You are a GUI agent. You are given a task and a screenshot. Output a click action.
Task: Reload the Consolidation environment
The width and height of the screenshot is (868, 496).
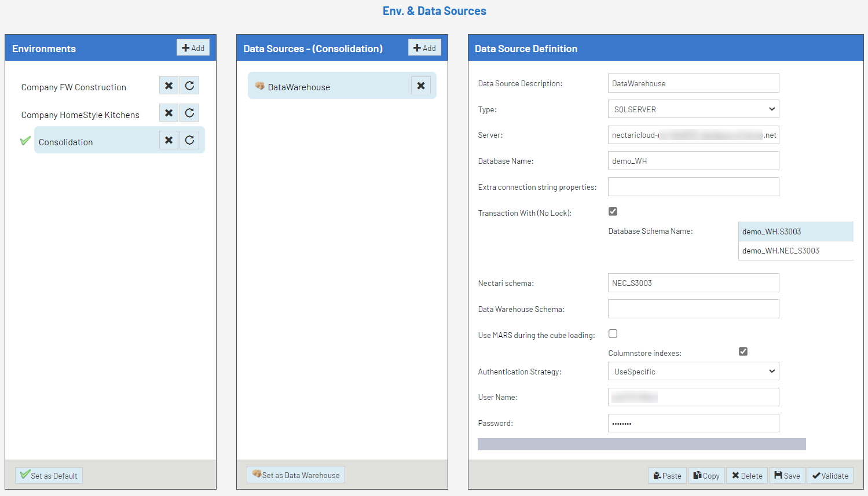click(x=189, y=140)
